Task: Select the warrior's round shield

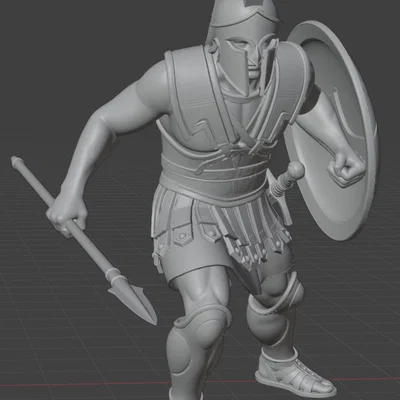Action: [x=333, y=130]
